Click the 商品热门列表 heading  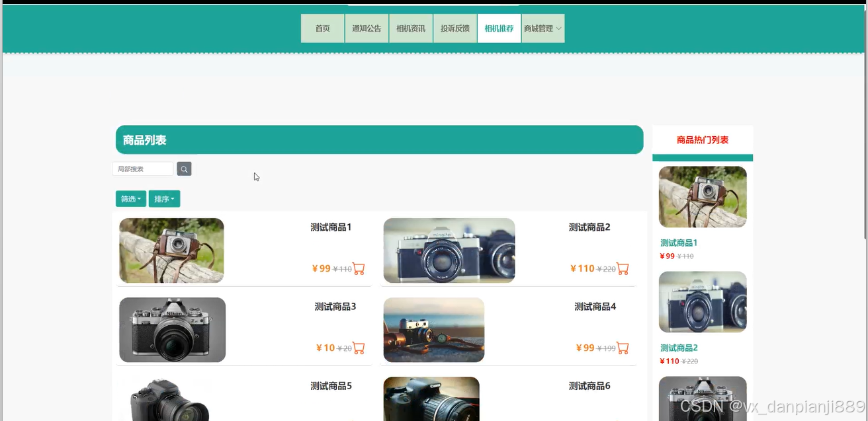tap(703, 140)
